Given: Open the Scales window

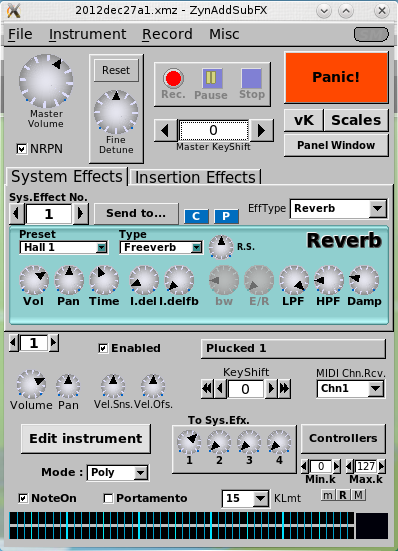Looking at the screenshot, I should [x=356, y=120].
